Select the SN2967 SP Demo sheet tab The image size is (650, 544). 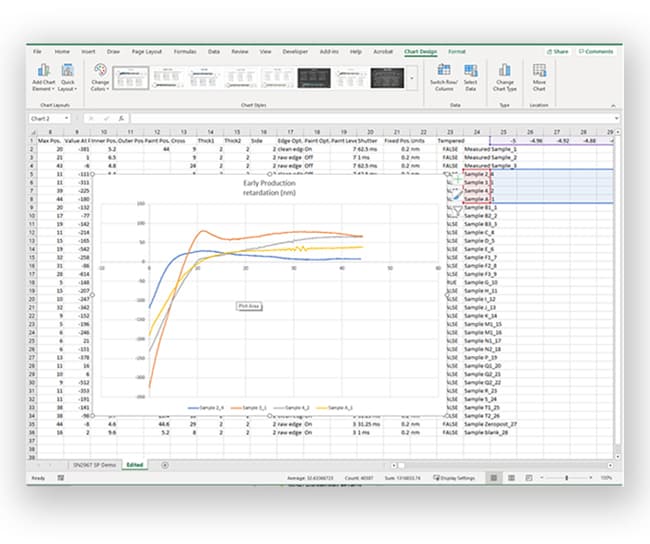click(x=95, y=465)
